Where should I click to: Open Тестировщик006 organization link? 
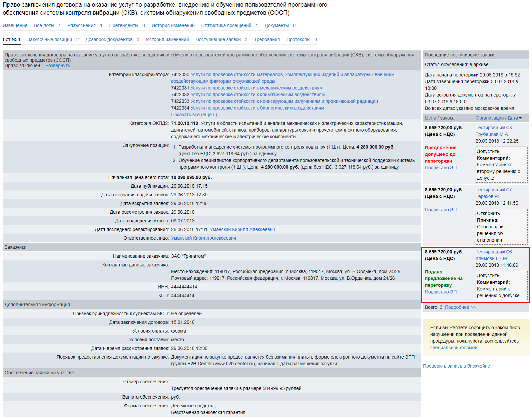click(493, 252)
